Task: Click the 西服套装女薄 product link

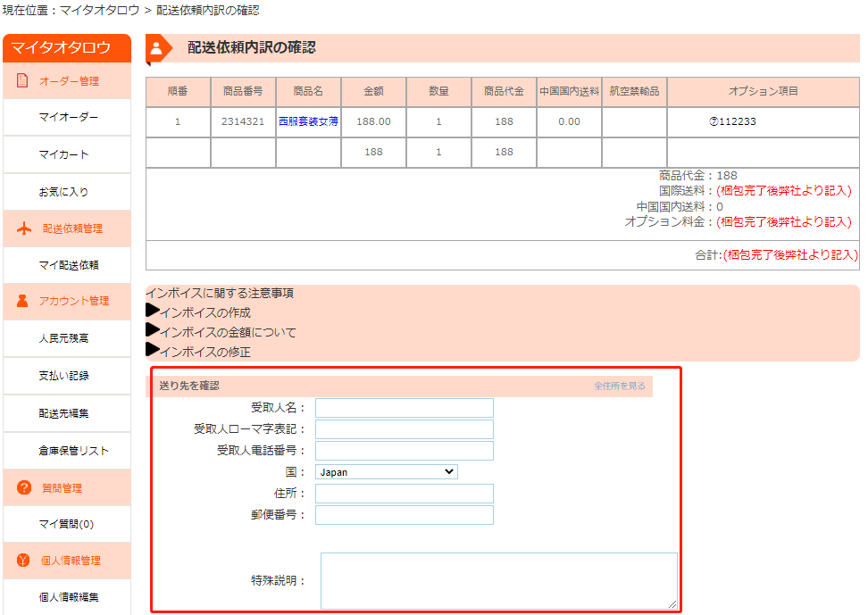Action: (308, 121)
